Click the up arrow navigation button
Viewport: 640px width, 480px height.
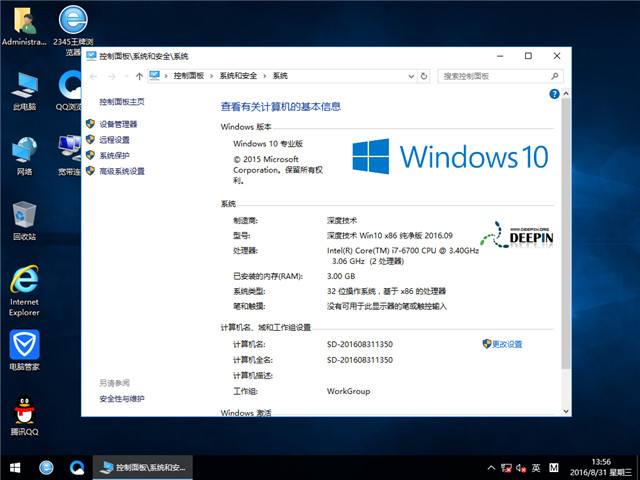138,76
